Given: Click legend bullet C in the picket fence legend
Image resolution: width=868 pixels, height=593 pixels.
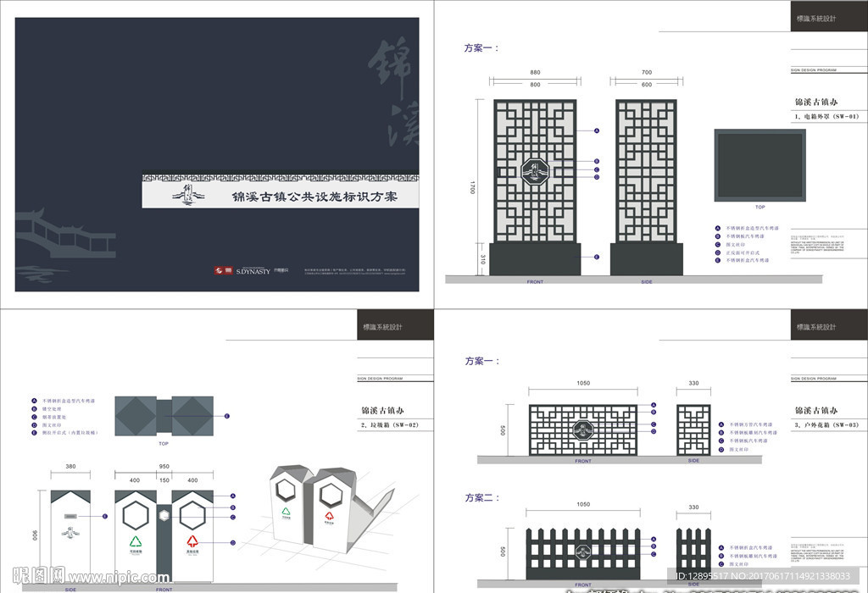Looking at the screenshot, I should point(721,563).
